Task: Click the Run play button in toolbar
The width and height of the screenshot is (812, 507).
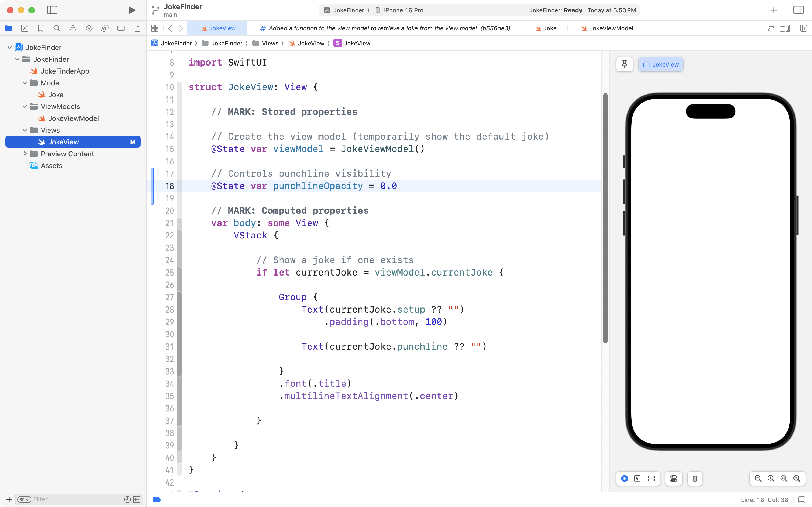Action: pyautogui.click(x=132, y=10)
